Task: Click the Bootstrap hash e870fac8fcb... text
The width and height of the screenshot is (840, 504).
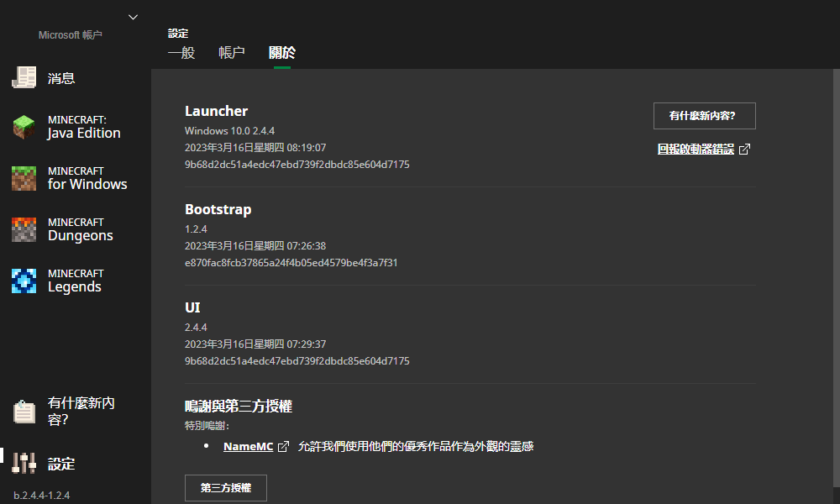Action: [x=291, y=263]
